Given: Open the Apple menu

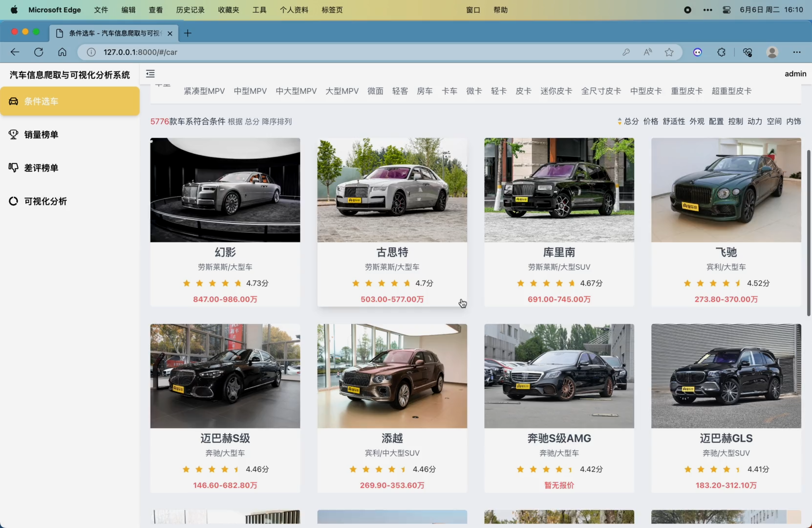Looking at the screenshot, I should (x=14, y=10).
